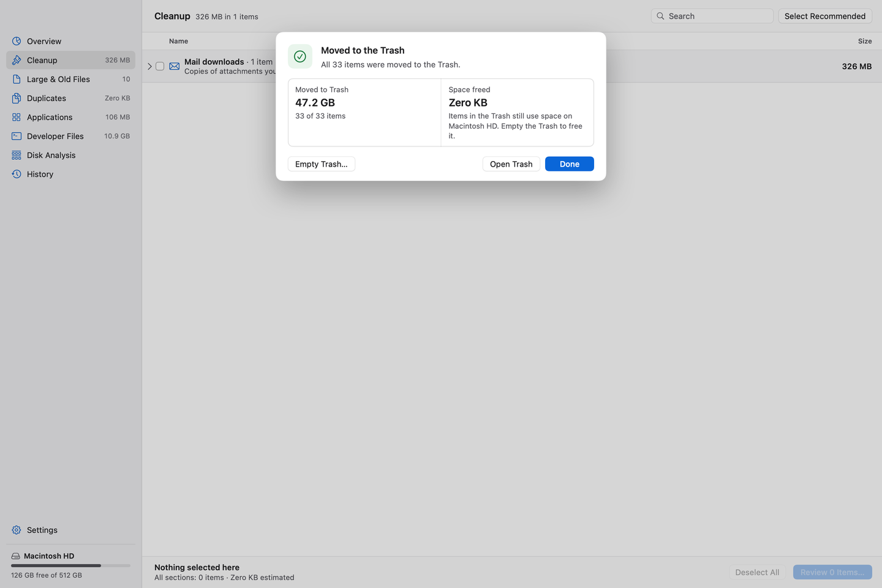
Task: Open the History section
Action: click(70, 174)
